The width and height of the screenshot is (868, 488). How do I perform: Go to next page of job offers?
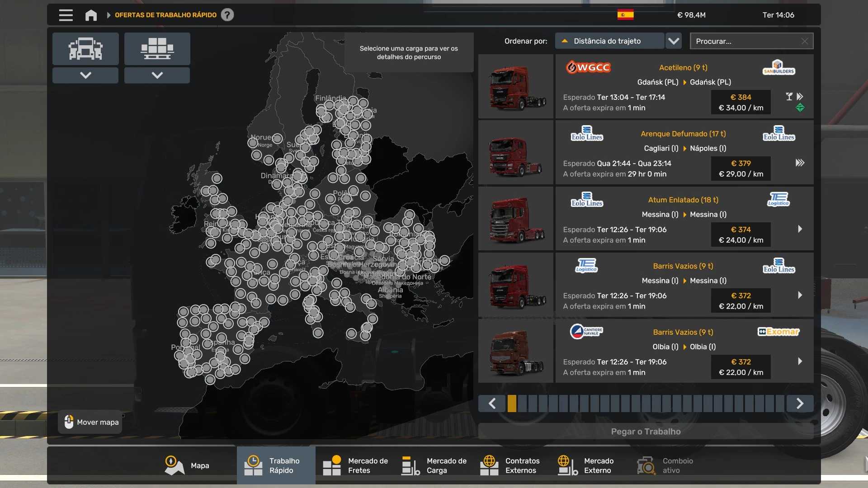pyautogui.click(x=799, y=403)
